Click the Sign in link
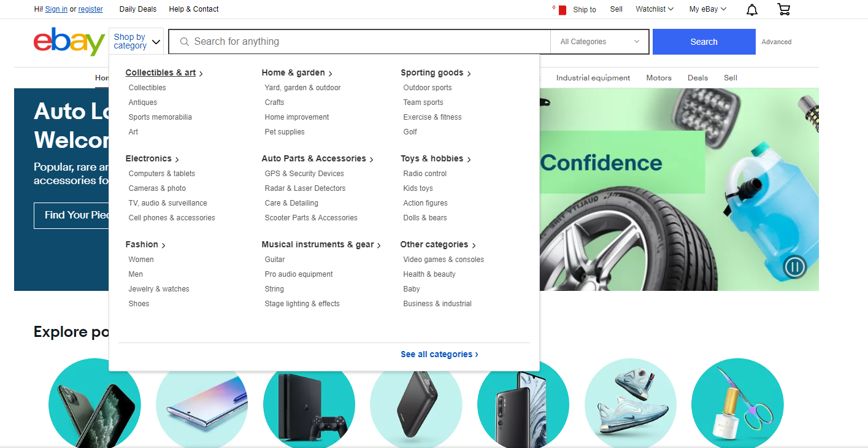This screenshot has height=448, width=868. pyautogui.click(x=56, y=9)
